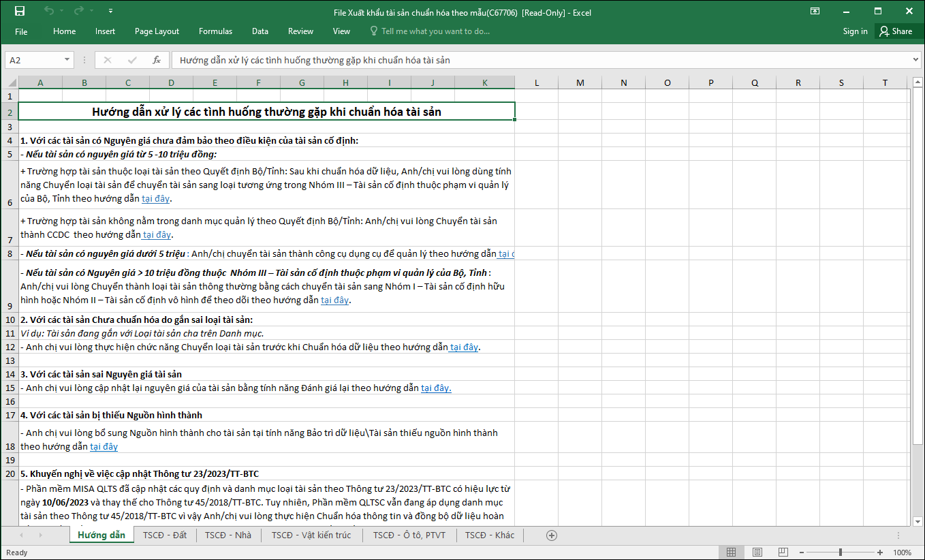Screen dimensions: 925x560
Task: Click the Save icon in the title bar
Action: click(x=20, y=11)
